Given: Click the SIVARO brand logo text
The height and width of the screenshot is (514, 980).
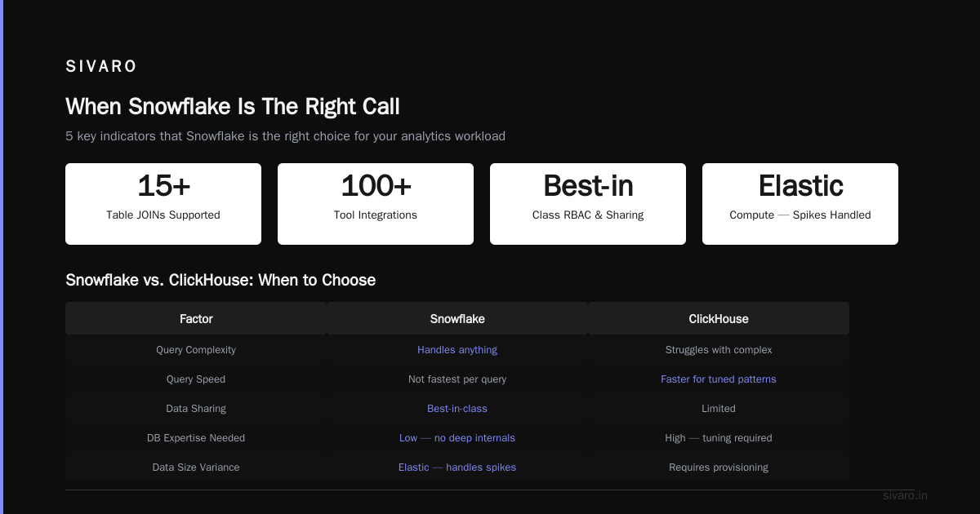Looking at the screenshot, I should 101,67.
